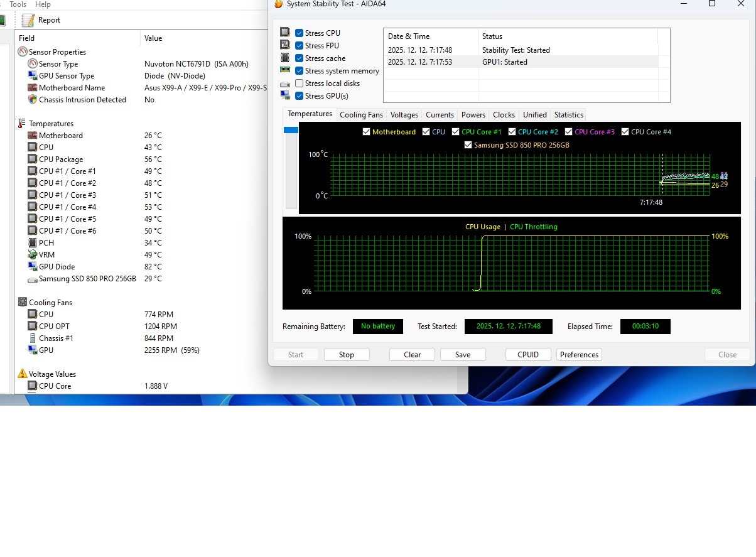Click the Stress local disks drive icon
The height and width of the screenshot is (557, 756).
[285, 84]
